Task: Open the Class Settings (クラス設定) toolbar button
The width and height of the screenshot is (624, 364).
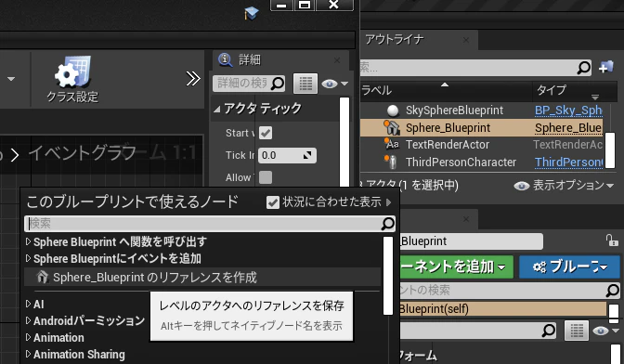Action: 72,80
